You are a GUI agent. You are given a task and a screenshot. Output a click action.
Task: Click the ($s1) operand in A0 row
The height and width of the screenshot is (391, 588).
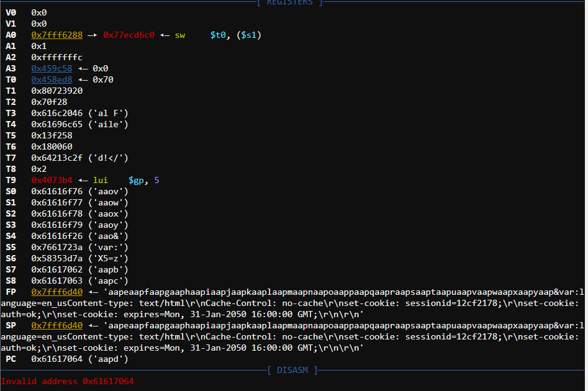coord(249,35)
